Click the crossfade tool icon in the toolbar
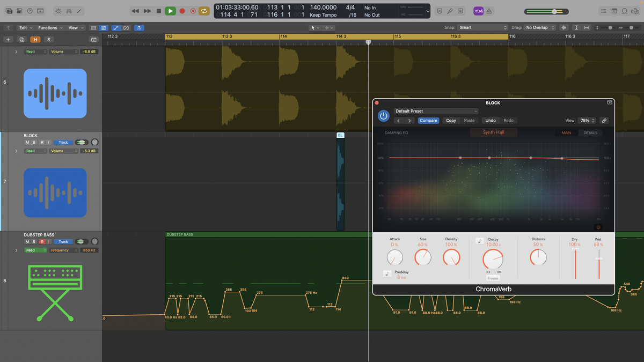This screenshot has width=644, height=362. pyautogui.click(x=126, y=27)
